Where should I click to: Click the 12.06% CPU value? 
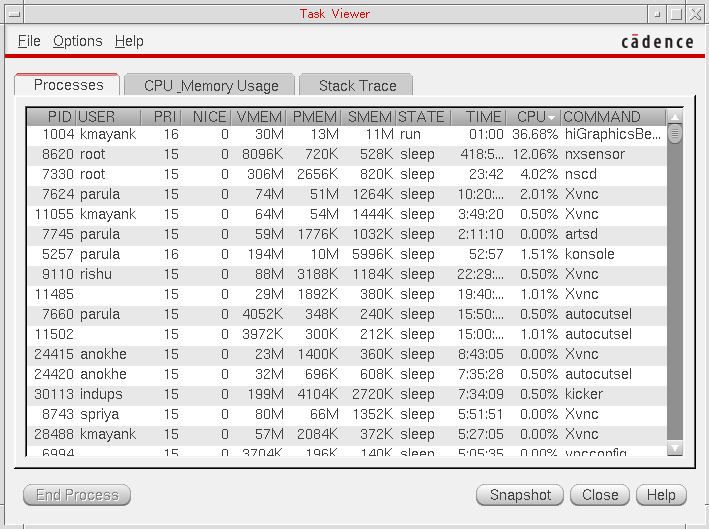535,154
